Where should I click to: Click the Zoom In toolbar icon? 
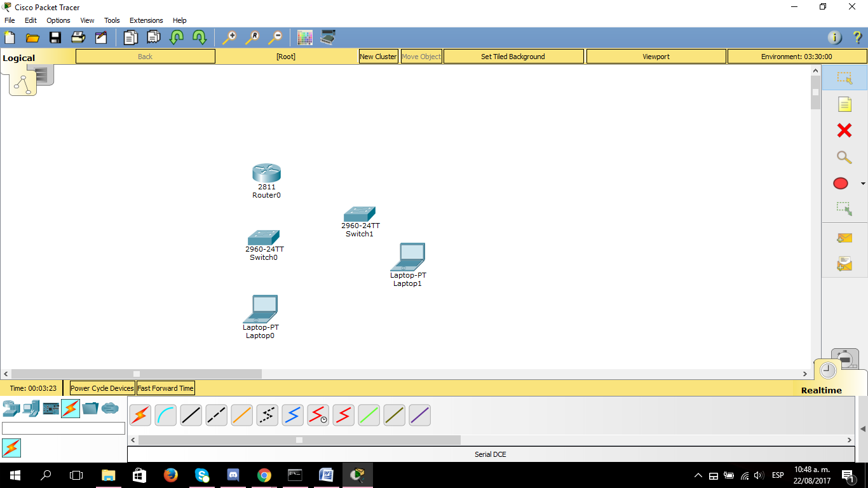point(229,37)
